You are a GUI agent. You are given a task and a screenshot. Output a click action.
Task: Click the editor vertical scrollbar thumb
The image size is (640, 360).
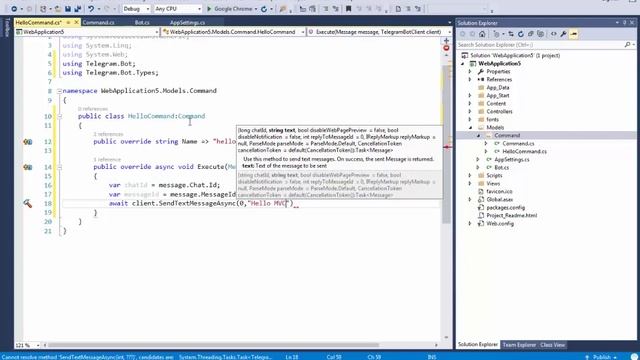[x=446, y=145]
